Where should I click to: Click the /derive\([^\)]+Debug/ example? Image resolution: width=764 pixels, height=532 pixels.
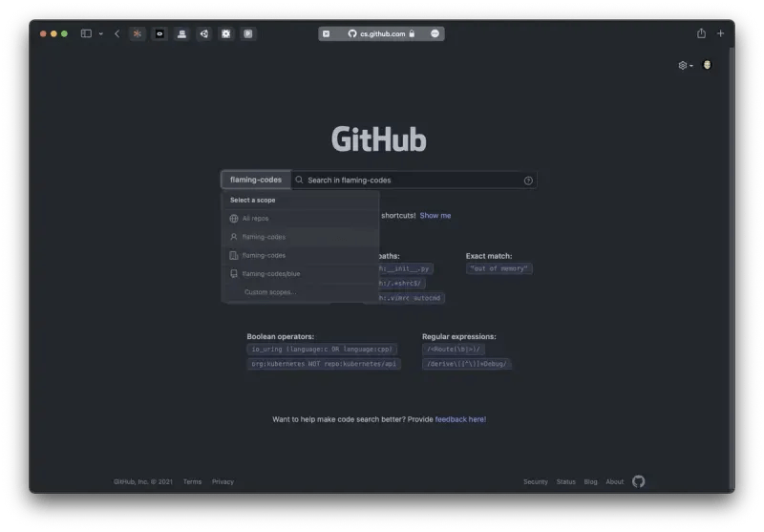click(467, 364)
